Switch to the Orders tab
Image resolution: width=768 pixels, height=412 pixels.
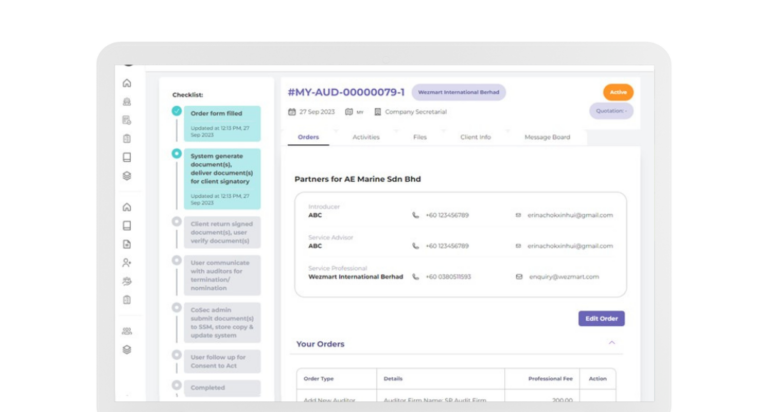[x=308, y=137]
